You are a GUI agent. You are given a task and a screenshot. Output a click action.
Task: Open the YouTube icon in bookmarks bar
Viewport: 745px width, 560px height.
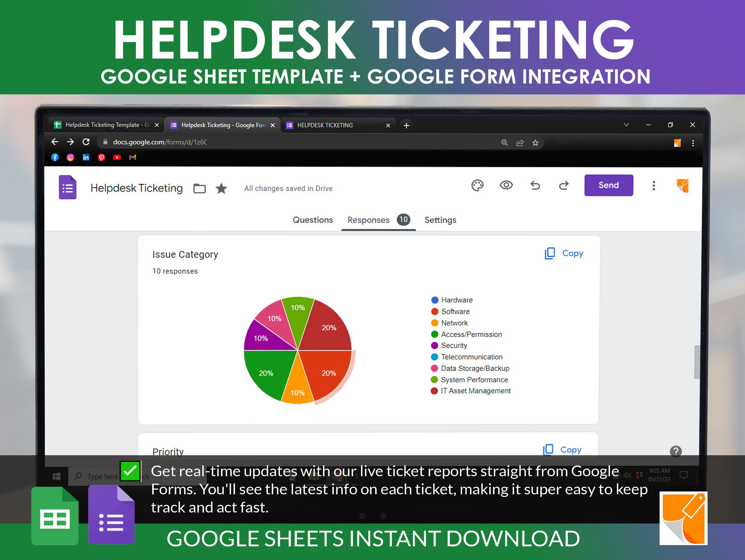(117, 157)
